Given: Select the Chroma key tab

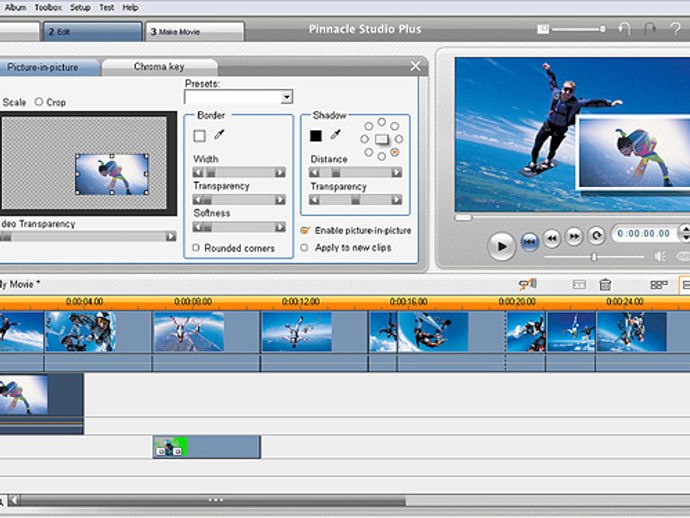Looking at the screenshot, I should tap(159, 67).
